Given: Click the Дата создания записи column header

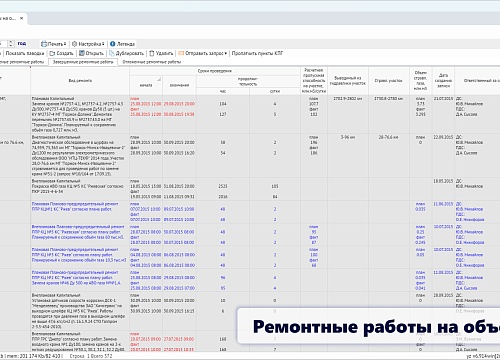Looking at the screenshot, I should coord(443,81).
